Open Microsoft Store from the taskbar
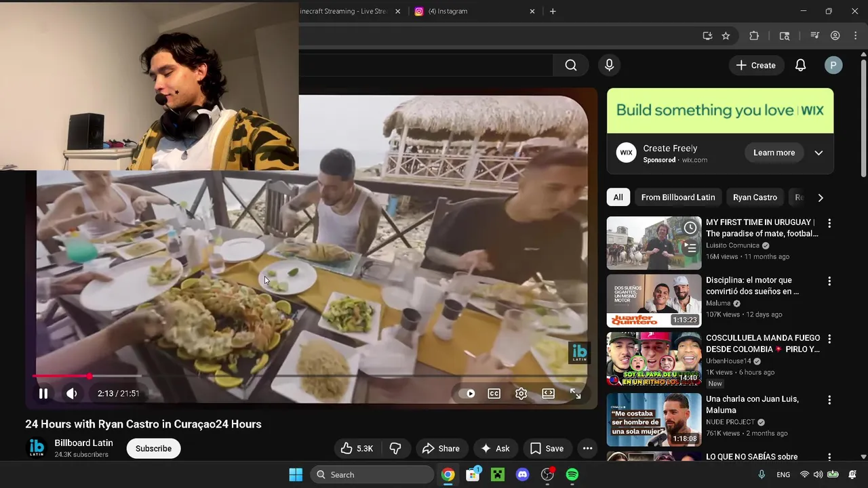The width and height of the screenshot is (868, 488). pos(473,474)
